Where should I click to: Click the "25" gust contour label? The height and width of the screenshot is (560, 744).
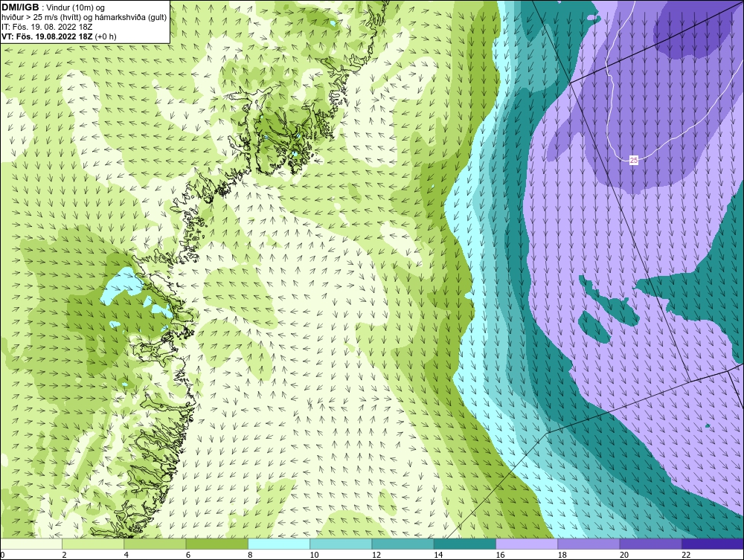click(634, 161)
